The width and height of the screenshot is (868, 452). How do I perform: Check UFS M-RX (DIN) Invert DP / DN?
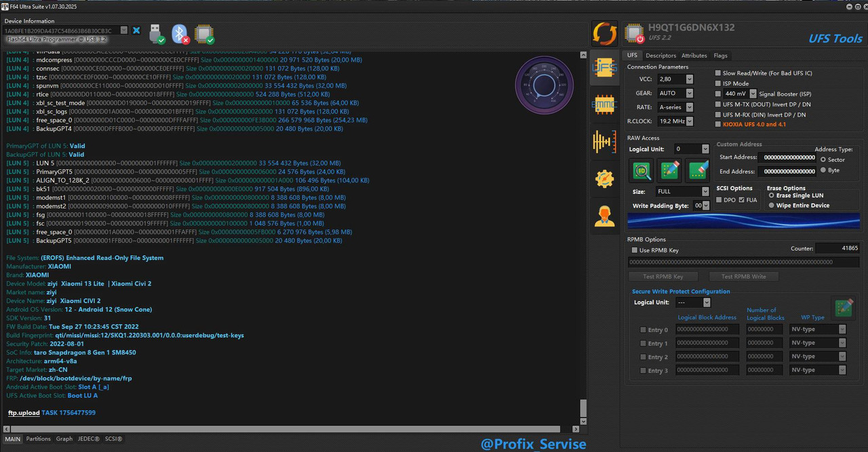coord(718,115)
